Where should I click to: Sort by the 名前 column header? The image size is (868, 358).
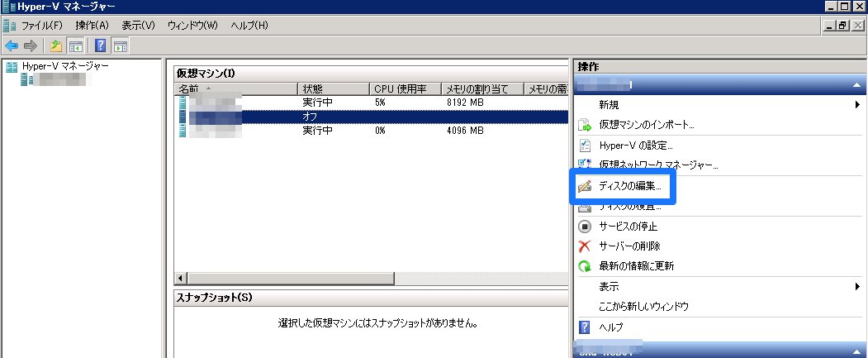[x=236, y=89]
